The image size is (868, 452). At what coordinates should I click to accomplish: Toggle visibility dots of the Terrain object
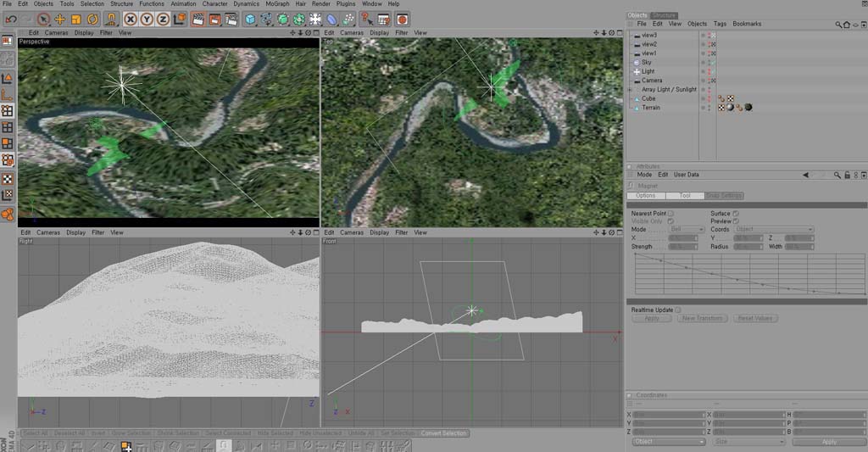(x=709, y=108)
